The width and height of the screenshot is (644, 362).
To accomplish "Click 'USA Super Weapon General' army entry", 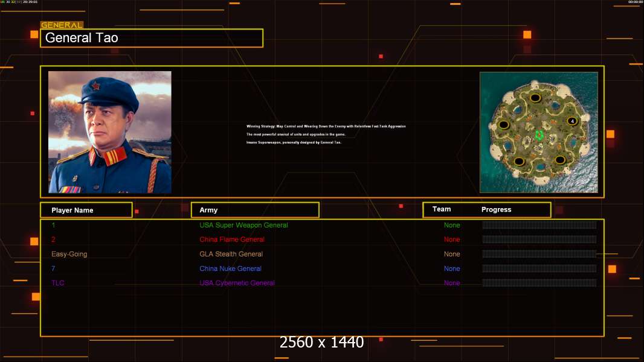I will 243,225.
